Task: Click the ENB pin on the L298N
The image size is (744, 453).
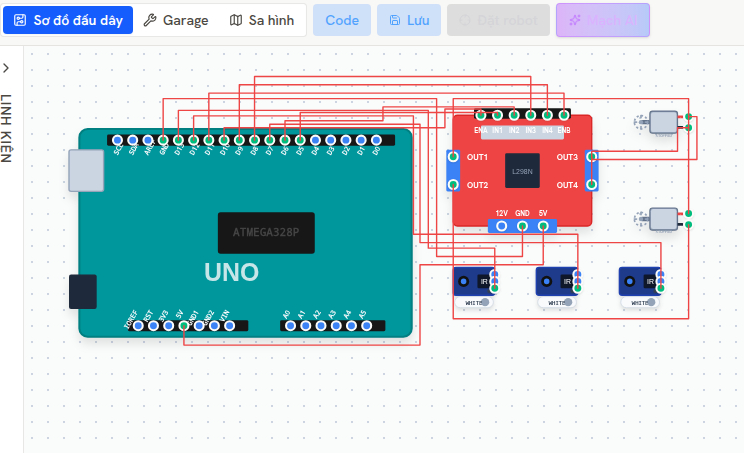Action: 564,115
